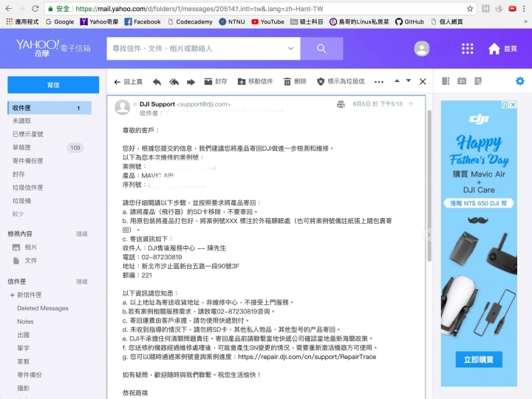Viewport: 532px width, 399px height.
Task: Hide the 信件匣 folders section
Action: click(82, 282)
